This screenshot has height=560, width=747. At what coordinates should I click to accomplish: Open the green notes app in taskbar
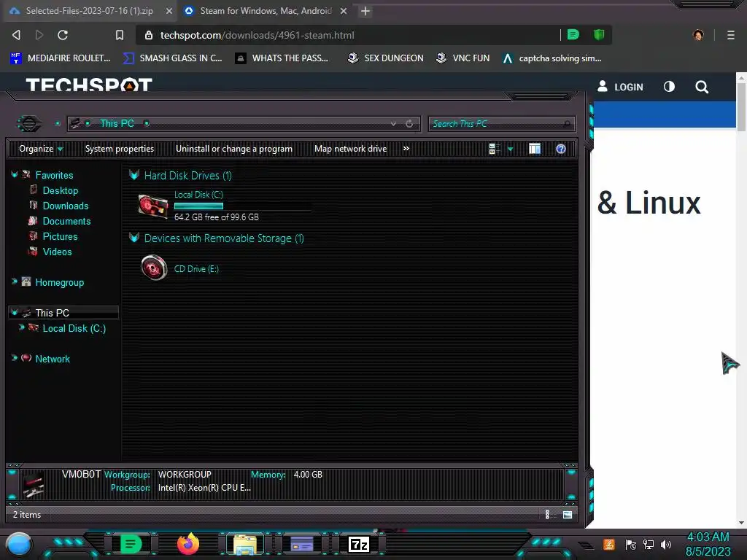tap(131, 544)
